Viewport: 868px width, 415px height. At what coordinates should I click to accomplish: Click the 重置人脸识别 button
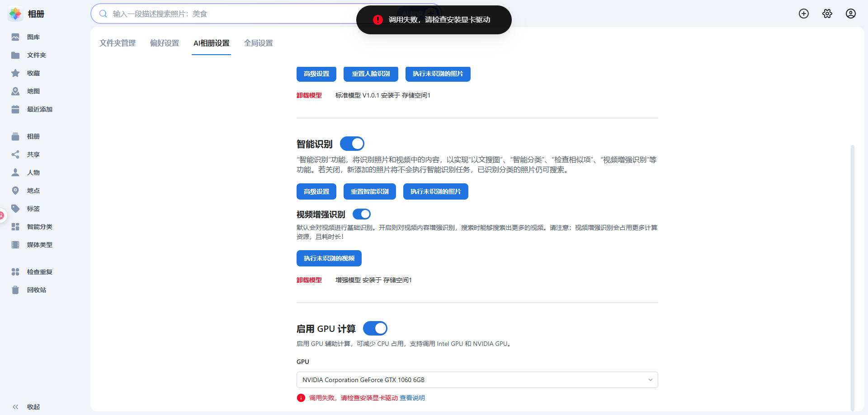(371, 74)
